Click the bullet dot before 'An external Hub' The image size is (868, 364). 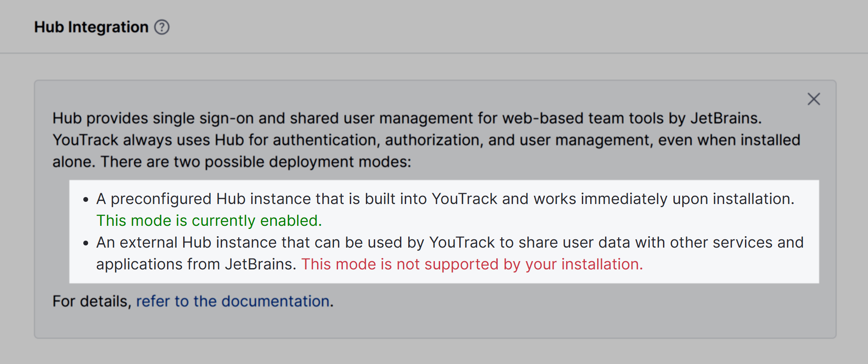point(86,243)
